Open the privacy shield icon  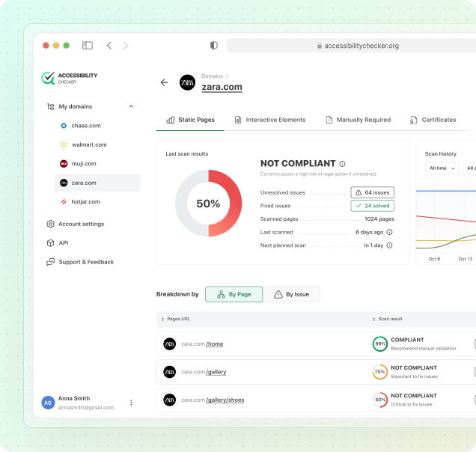[x=214, y=46]
